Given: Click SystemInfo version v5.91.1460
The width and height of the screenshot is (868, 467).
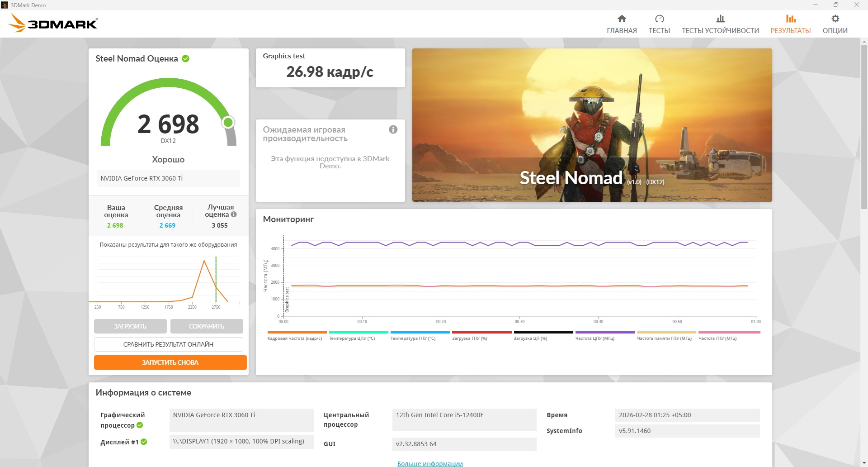Looking at the screenshot, I should pos(687,431).
